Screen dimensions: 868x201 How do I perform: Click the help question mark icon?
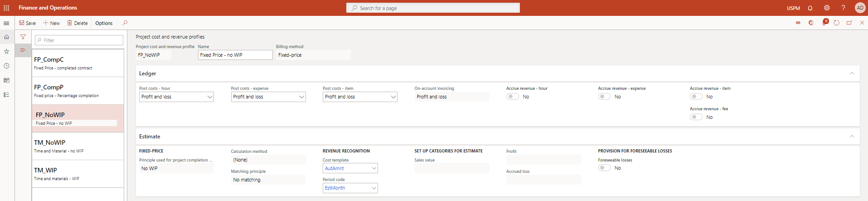point(843,8)
